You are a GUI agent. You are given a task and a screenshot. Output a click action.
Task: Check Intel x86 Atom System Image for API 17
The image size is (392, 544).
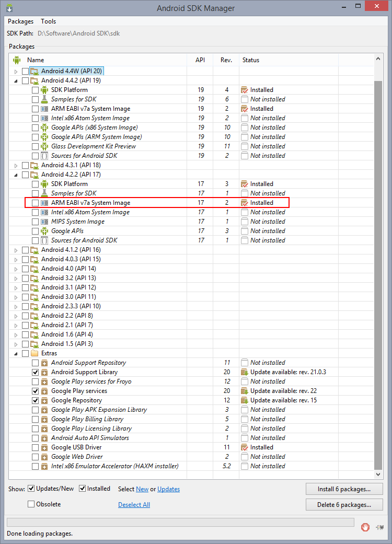coord(35,212)
